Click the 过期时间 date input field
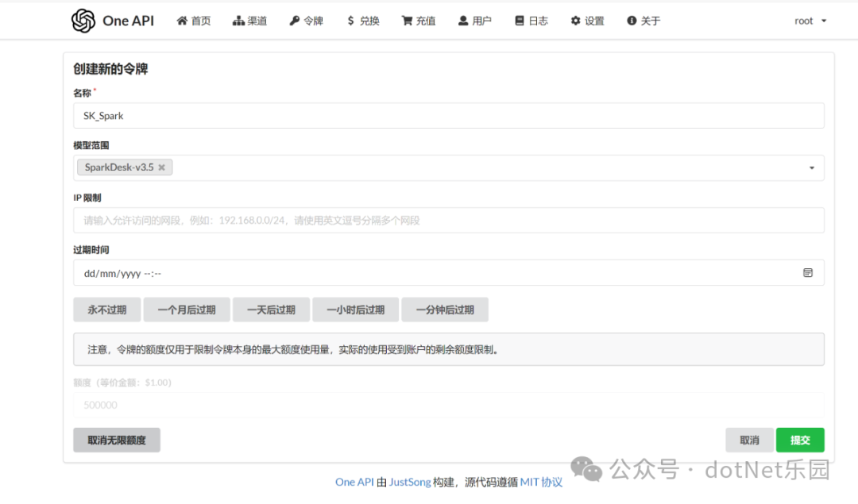This screenshot has width=858, height=504. click(449, 273)
